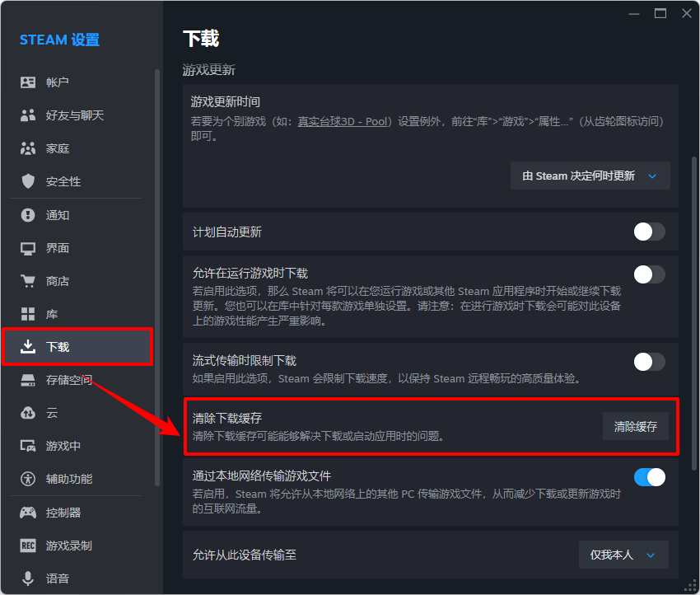The image size is (700, 595).
Task: Select 商店 label in the sidebar
Action: 58,281
